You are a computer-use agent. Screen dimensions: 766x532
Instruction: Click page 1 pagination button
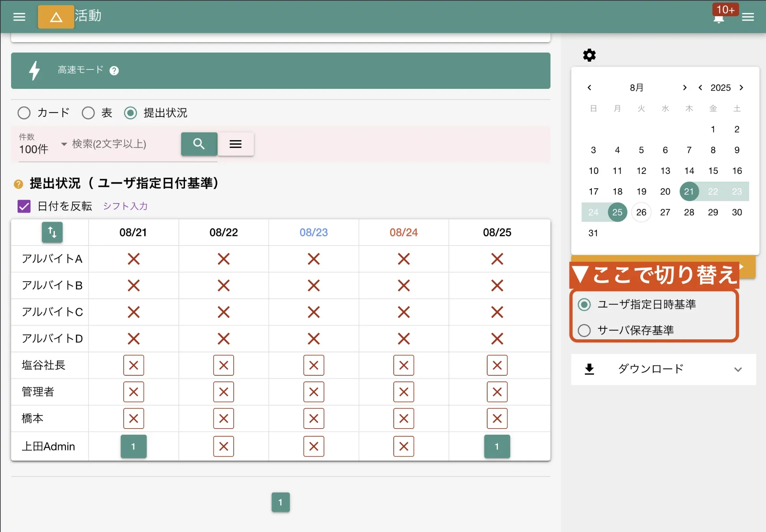click(x=281, y=502)
